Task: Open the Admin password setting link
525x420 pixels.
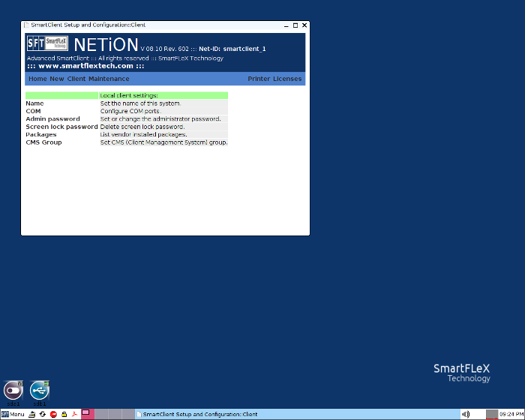Action: [53, 119]
